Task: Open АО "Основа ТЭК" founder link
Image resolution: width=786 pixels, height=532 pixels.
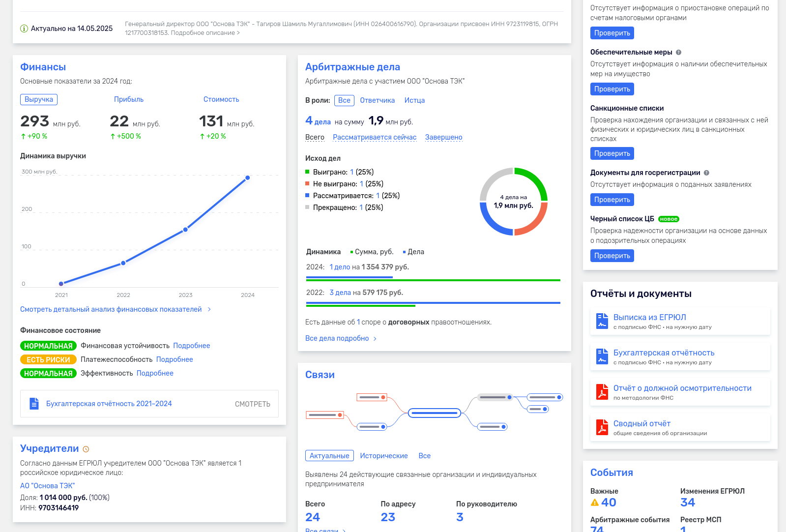Action: (47, 486)
